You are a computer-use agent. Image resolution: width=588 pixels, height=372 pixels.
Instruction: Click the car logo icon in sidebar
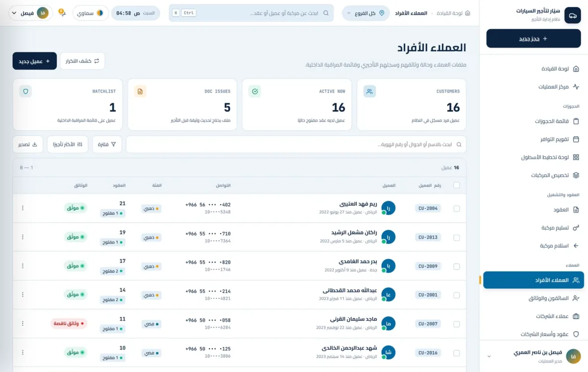click(x=573, y=15)
